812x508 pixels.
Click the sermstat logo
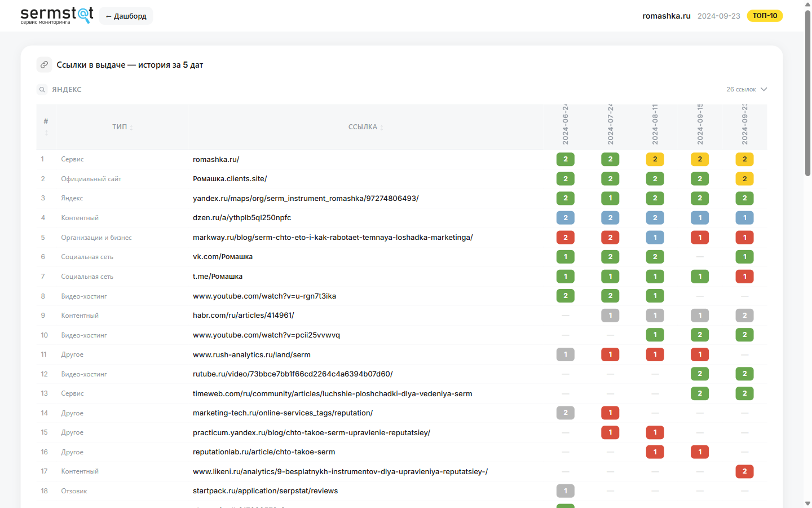click(x=57, y=15)
